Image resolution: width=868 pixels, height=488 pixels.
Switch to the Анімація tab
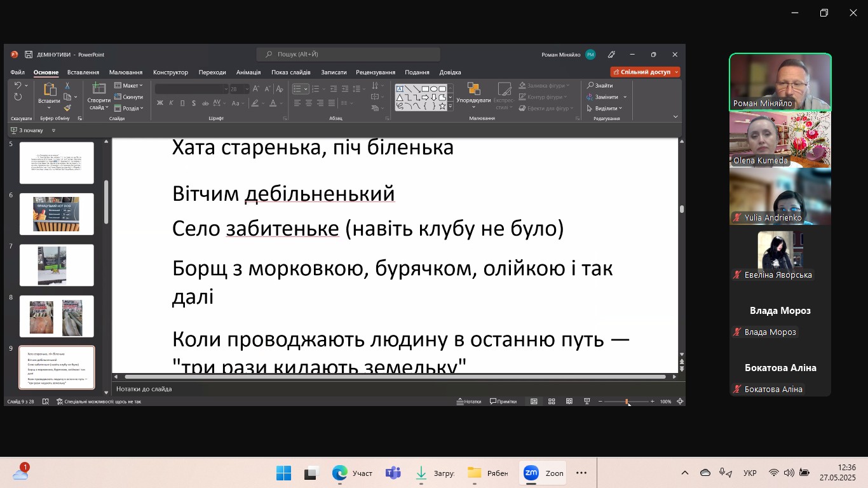(x=248, y=72)
